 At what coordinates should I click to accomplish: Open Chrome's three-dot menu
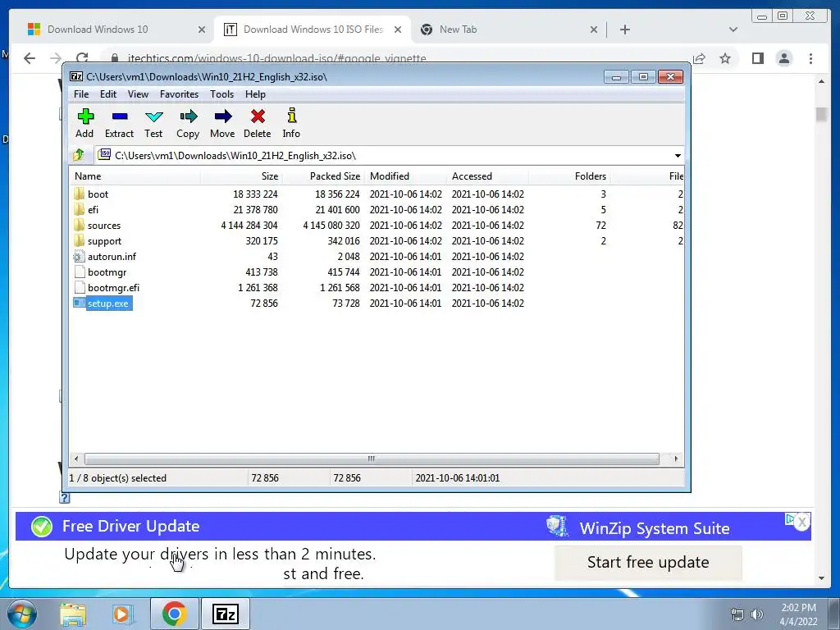tap(810, 58)
